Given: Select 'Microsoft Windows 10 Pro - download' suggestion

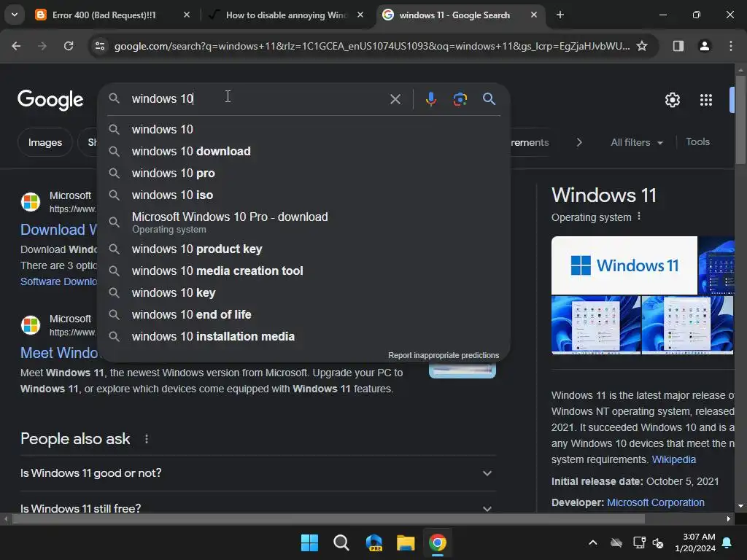Looking at the screenshot, I should [303, 222].
